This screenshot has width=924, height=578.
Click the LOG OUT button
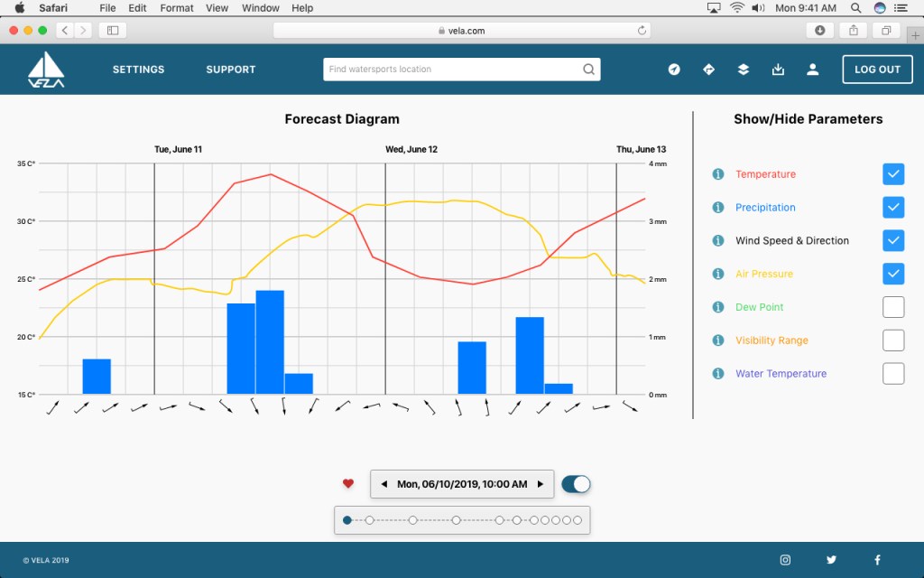pos(877,70)
